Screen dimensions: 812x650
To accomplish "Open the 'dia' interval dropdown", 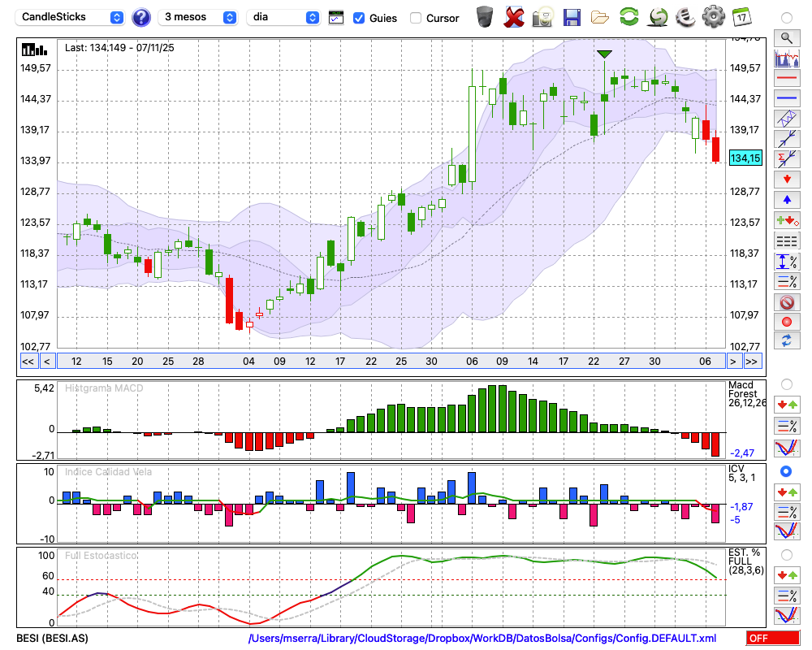I will (284, 17).
